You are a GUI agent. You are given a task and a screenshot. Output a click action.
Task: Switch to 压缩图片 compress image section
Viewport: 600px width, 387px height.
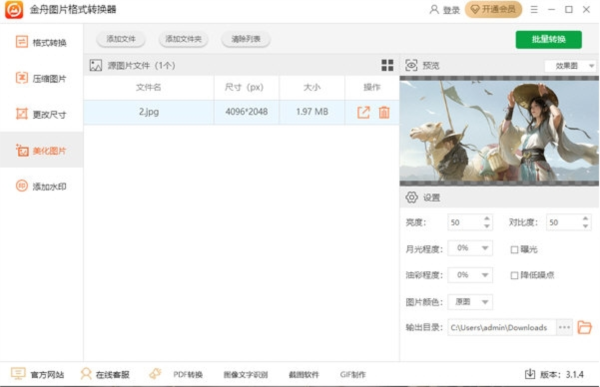[x=41, y=78]
